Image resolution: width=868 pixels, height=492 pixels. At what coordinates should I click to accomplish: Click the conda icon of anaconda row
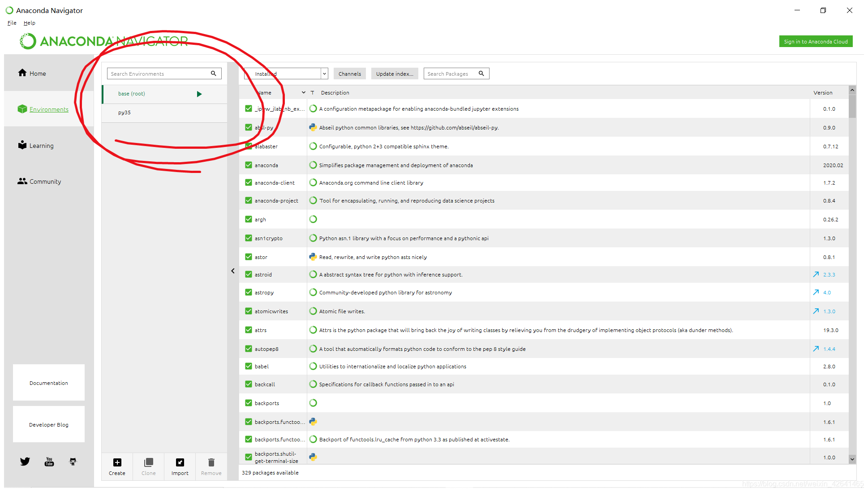[313, 165]
